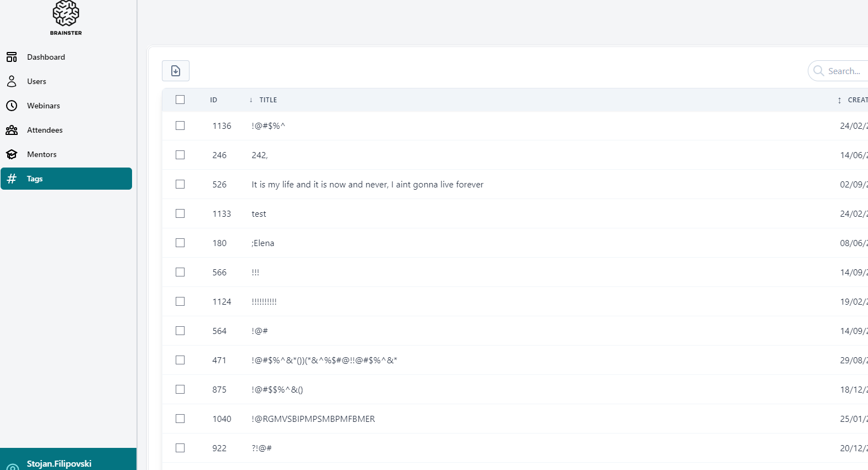The height and width of the screenshot is (470, 868).
Task: Tick the checkbox for ';Elena' row
Action: pos(180,243)
